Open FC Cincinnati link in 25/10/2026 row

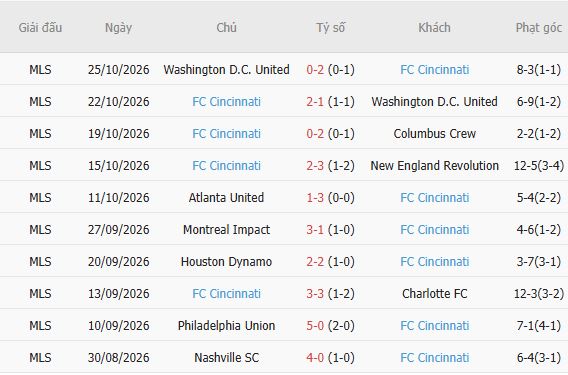[434, 70]
